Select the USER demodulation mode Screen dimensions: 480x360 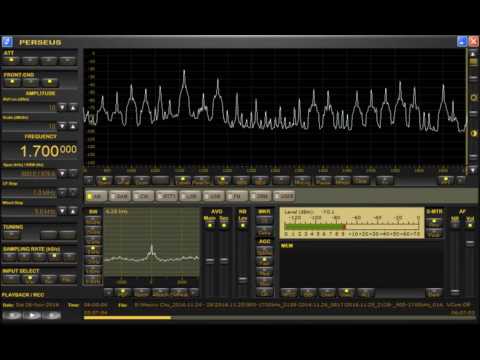284,196
